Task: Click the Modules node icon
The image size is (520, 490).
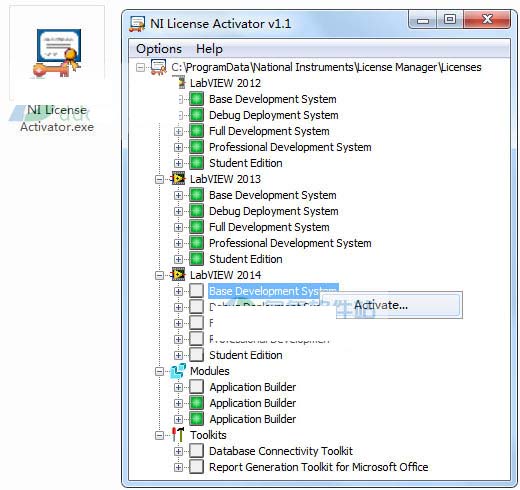Action: 178,371
